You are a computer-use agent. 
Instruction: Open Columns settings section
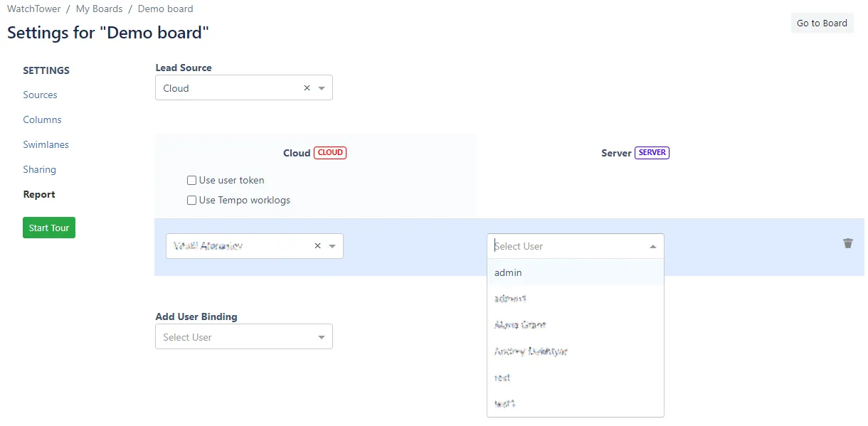(42, 120)
